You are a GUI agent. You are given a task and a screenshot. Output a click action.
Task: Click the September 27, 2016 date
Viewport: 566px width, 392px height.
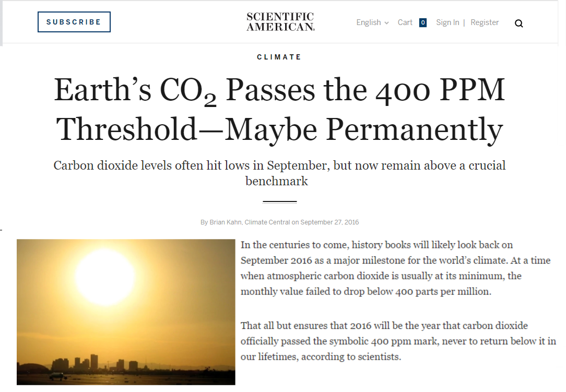(329, 222)
